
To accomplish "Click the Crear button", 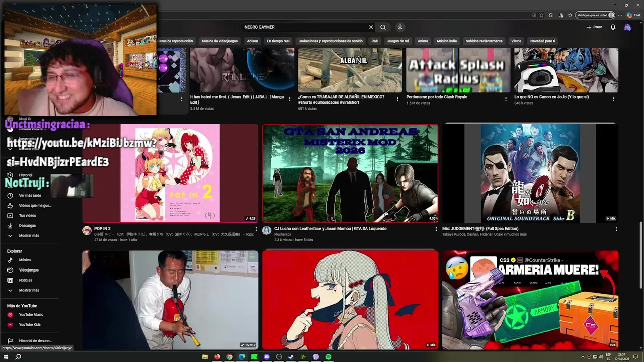I will coord(594,27).
